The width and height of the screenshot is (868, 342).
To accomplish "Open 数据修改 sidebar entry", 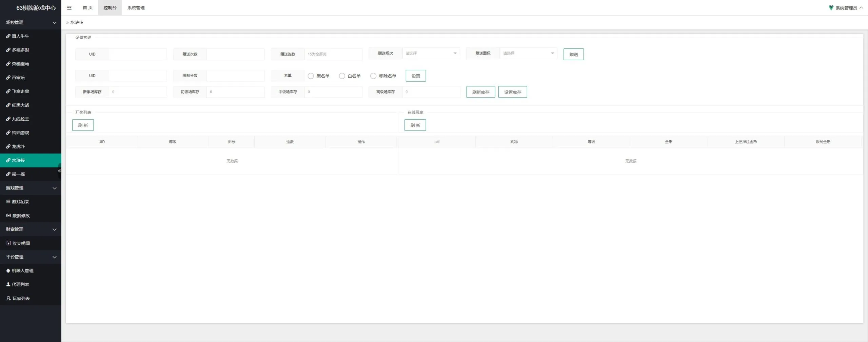I will pyautogui.click(x=31, y=216).
